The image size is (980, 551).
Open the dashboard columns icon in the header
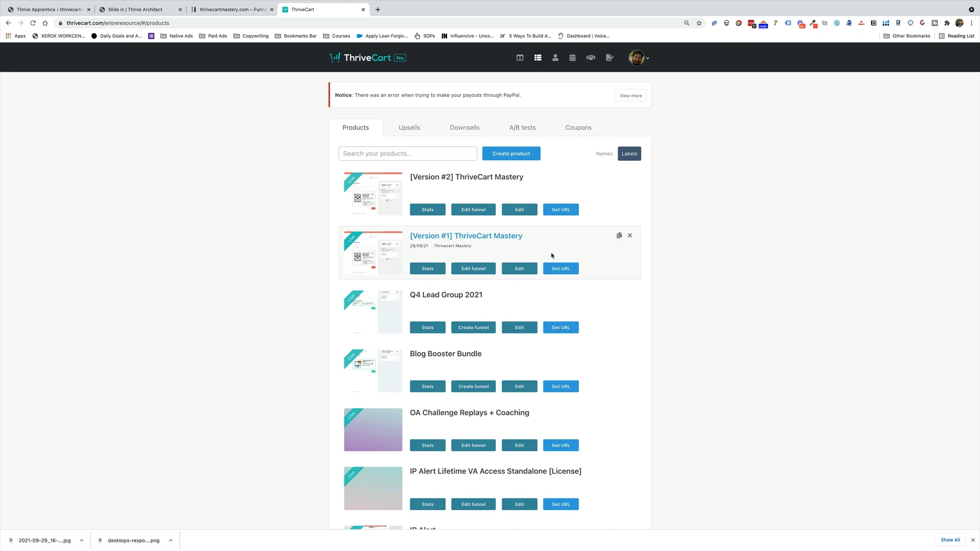tap(520, 58)
